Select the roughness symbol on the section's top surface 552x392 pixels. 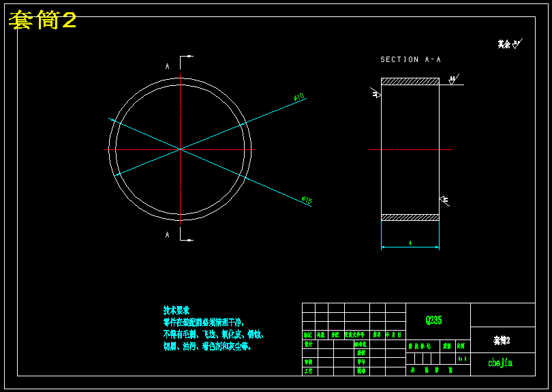tap(454, 79)
